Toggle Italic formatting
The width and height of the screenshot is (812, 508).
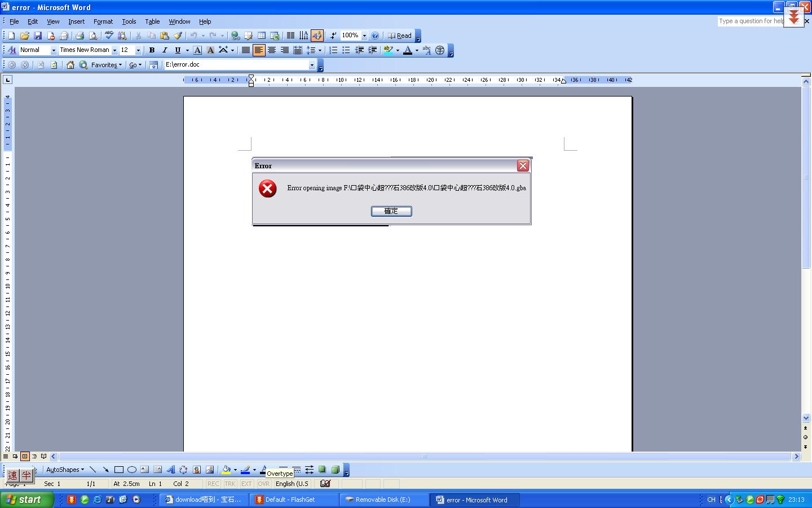click(165, 50)
